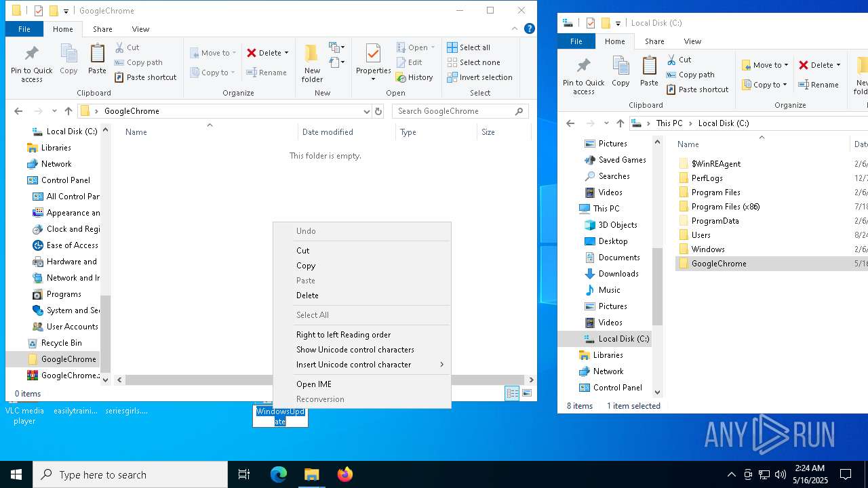Create New folder in GoogleChrome window

pos(312,64)
